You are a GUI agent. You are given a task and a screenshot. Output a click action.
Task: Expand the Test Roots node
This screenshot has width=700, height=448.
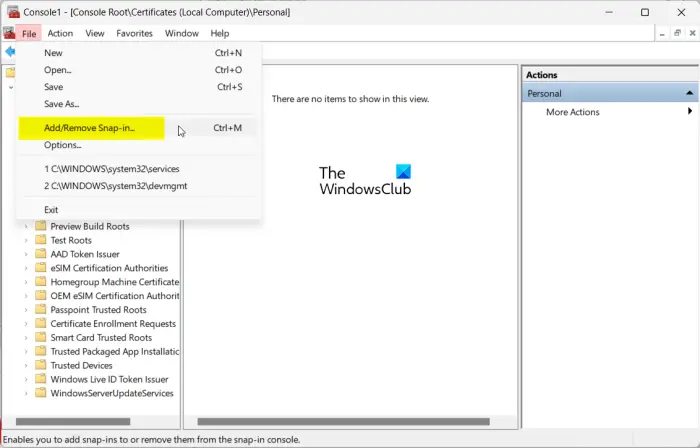tap(26, 241)
